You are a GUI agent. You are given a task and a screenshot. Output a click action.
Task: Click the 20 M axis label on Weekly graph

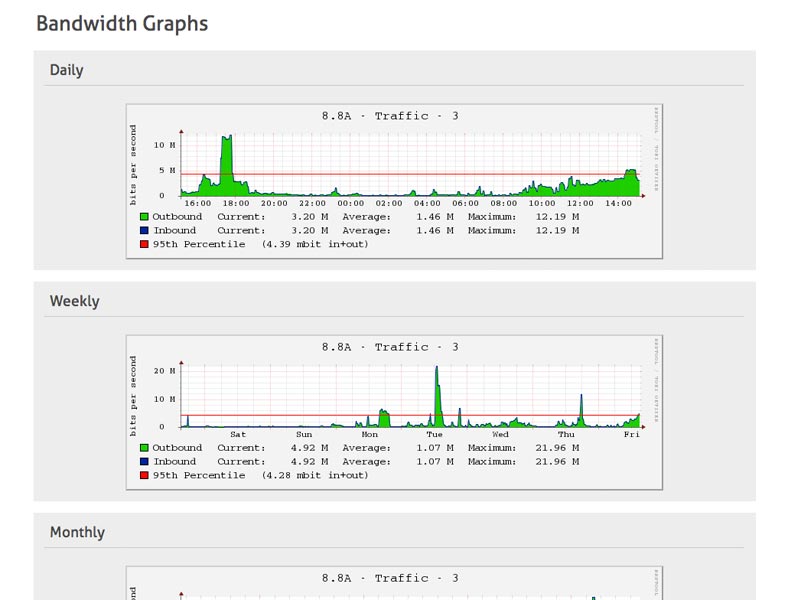click(x=164, y=371)
